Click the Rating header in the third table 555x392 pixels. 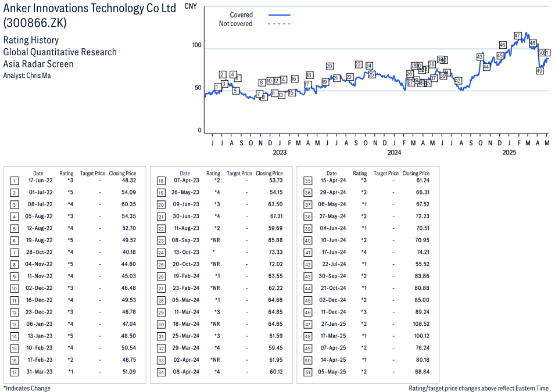coord(360,174)
